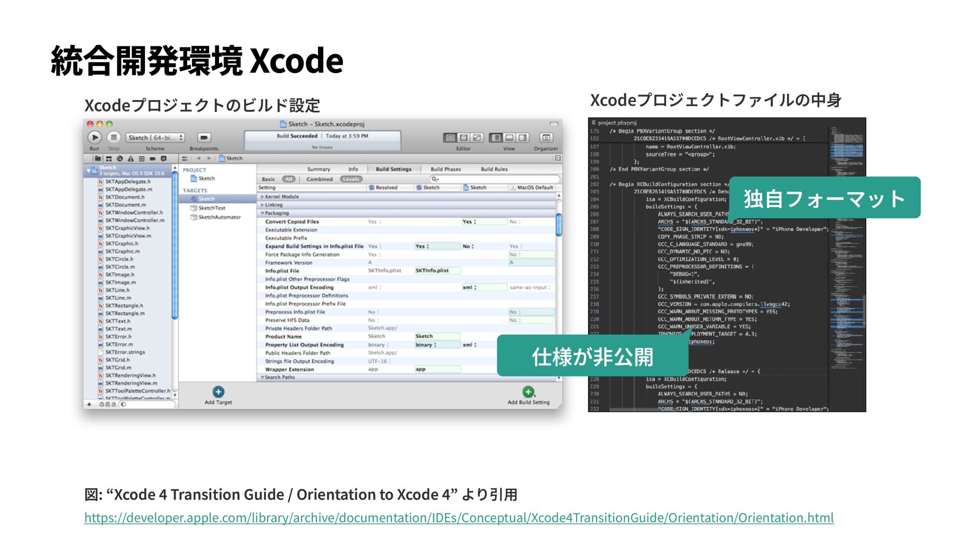This screenshot has height=551, width=980.
Task: Collapse the Packaging settings group
Action: pyautogui.click(x=262, y=213)
